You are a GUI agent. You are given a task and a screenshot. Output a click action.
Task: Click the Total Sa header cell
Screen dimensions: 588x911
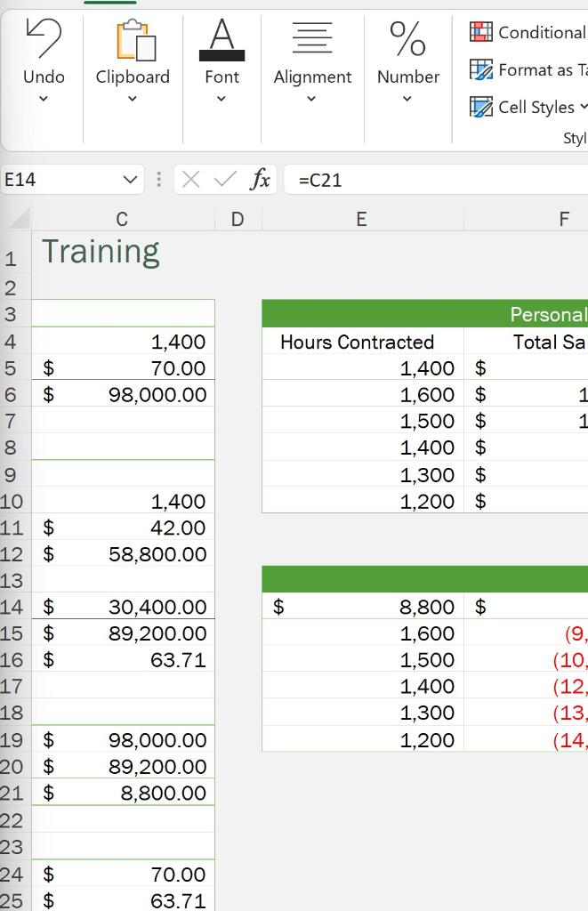[x=526, y=342]
